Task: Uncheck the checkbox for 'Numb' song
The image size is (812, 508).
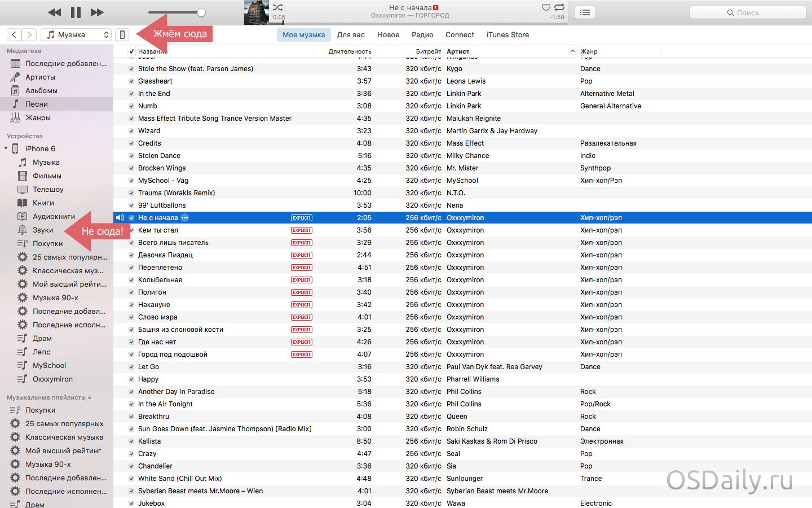Action: pyautogui.click(x=131, y=106)
